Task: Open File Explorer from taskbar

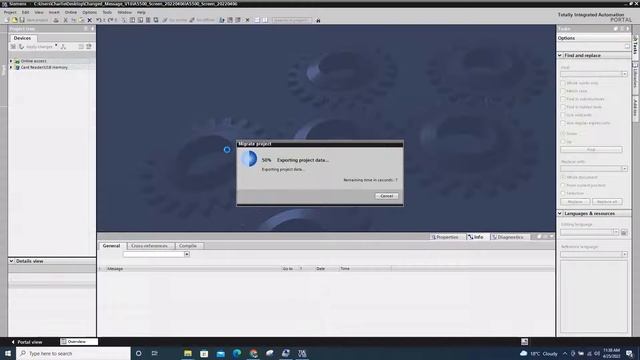Action: click(x=188, y=353)
